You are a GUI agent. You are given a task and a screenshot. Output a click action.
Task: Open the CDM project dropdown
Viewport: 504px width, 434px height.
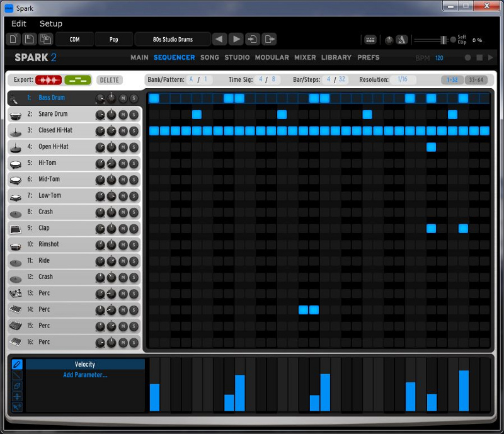[x=74, y=39]
